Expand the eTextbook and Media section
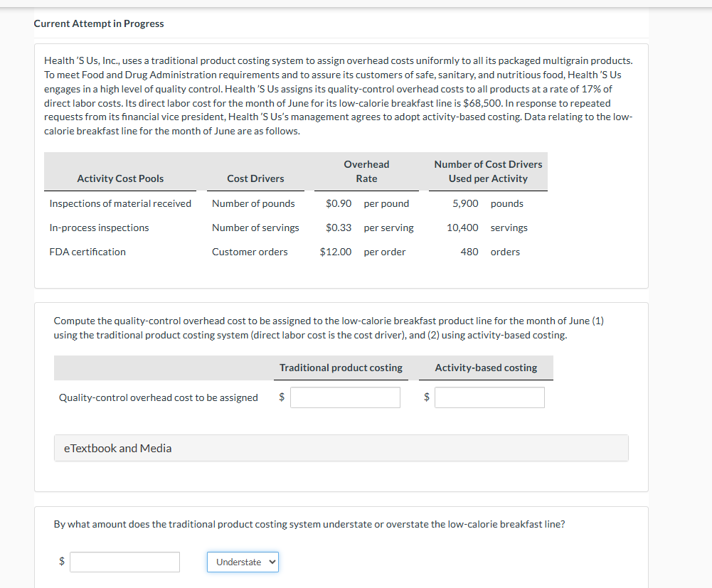The height and width of the screenshot is (588, 712). tap(116, 448)
